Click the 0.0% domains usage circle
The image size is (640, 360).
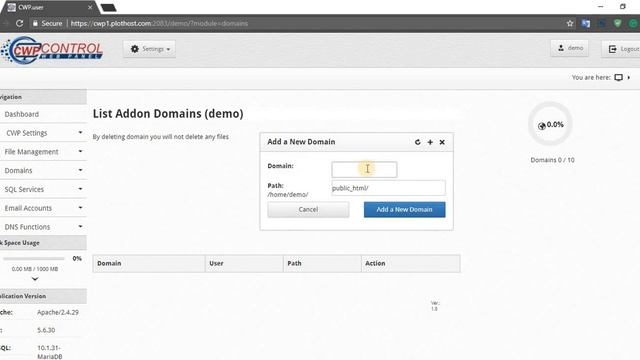[x=551, y=124]
